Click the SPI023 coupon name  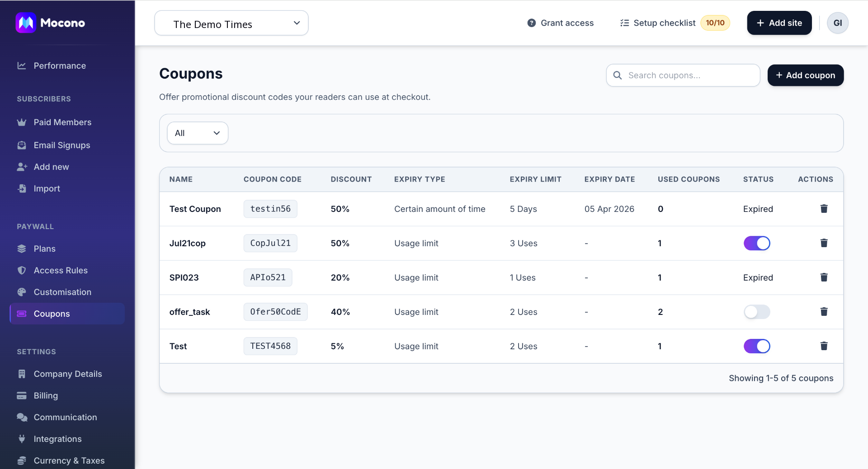pos(184,277)
